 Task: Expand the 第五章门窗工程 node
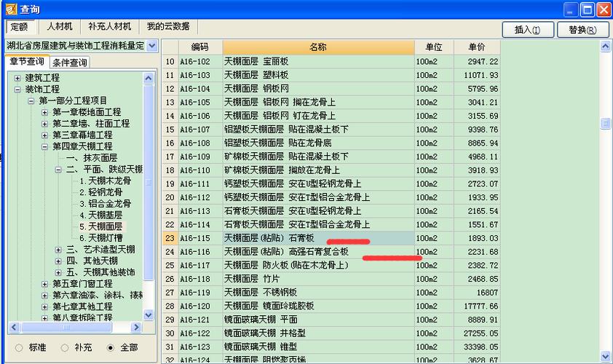[x=44, y=283]
